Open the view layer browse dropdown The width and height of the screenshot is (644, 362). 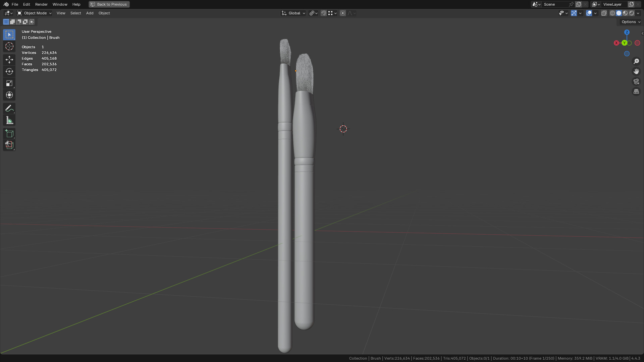596,4
